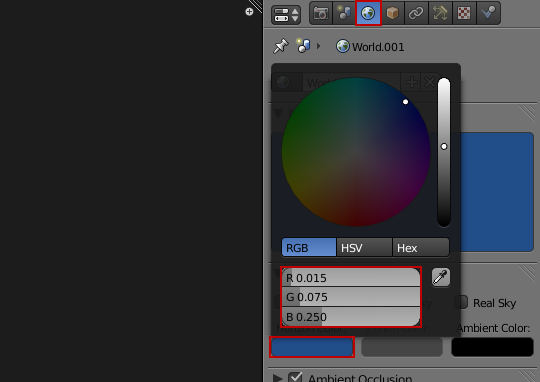Open the Particles properties tab
The image size is (540, 382).
click(x=488, y=13)
